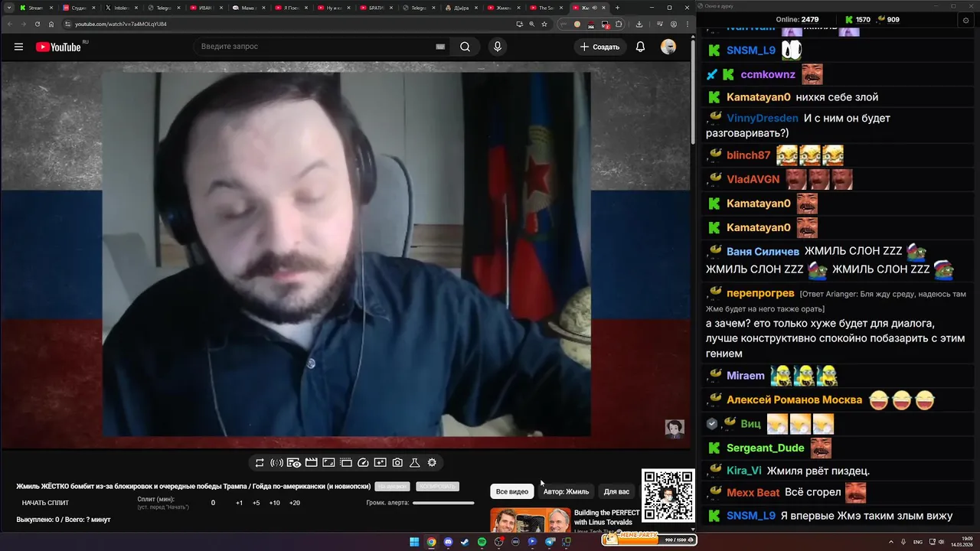Open Kamatayan0 username with нихяя себе злой
980x551 pixels.
point(758,97)
